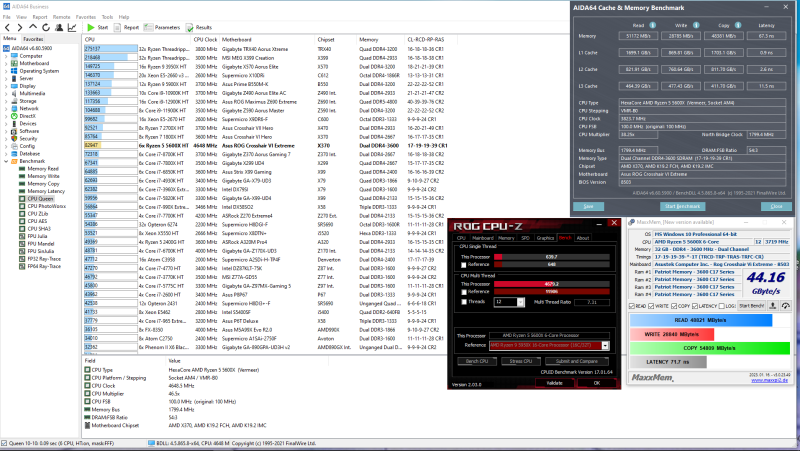
Task: Select the Network tree item
Action: [x=29, y=108]
